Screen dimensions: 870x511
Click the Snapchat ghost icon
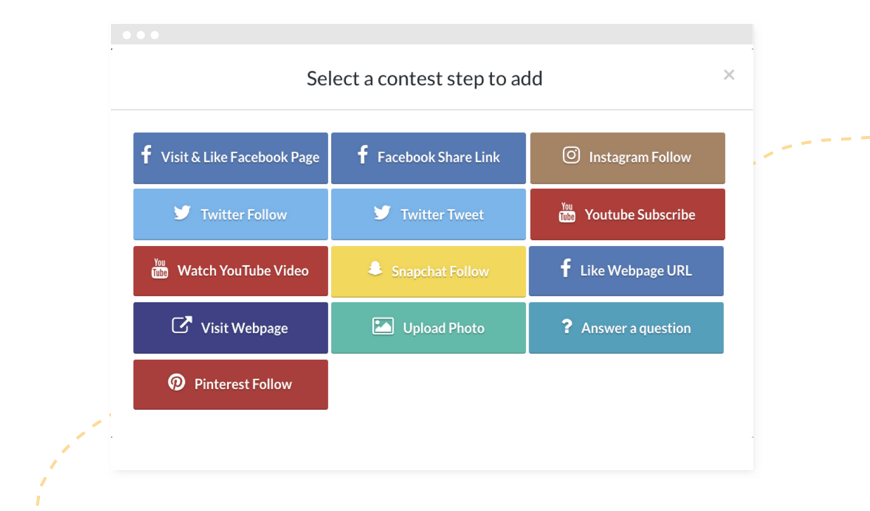[x=375, y=269]
